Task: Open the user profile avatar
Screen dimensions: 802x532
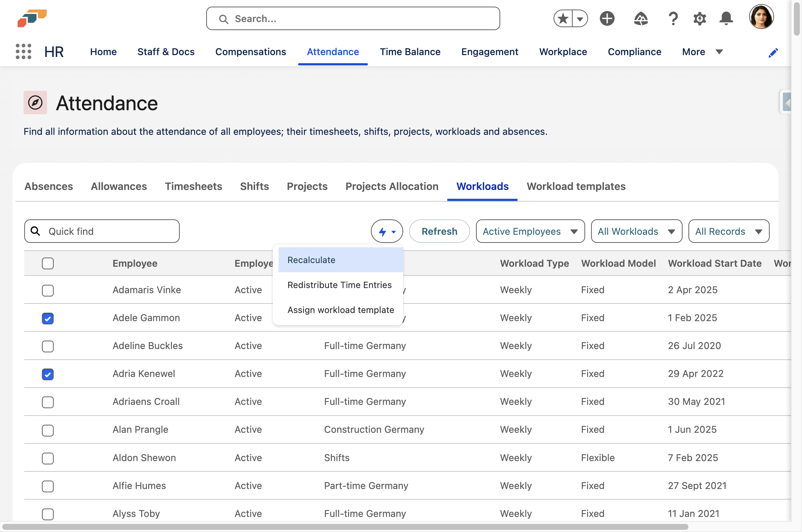Action: click(761, 17)
